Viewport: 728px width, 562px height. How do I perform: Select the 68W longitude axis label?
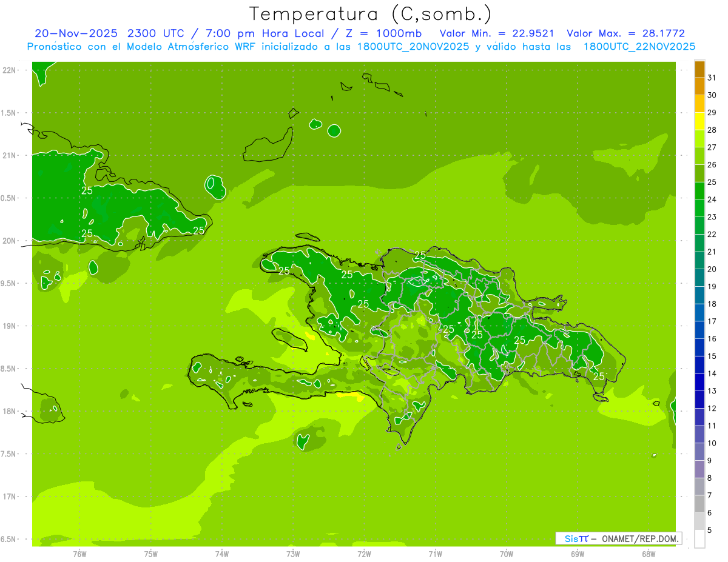coord(648,554)
